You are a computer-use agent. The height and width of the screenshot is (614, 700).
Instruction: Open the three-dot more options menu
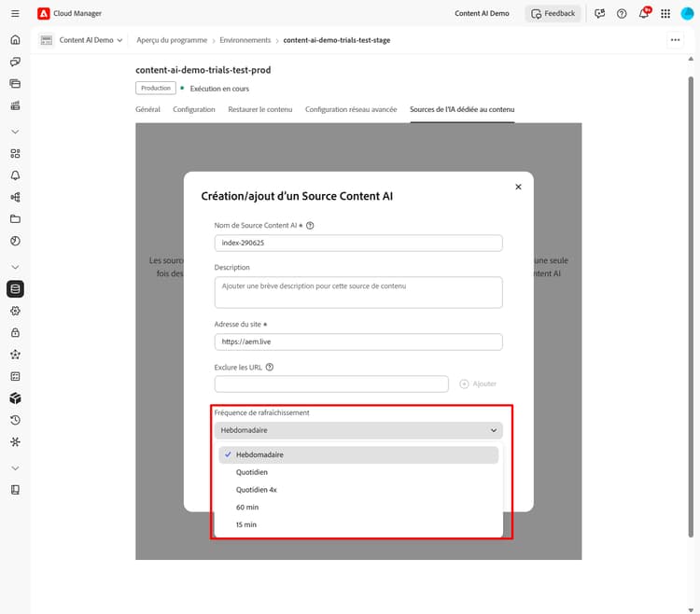[675, 40]
